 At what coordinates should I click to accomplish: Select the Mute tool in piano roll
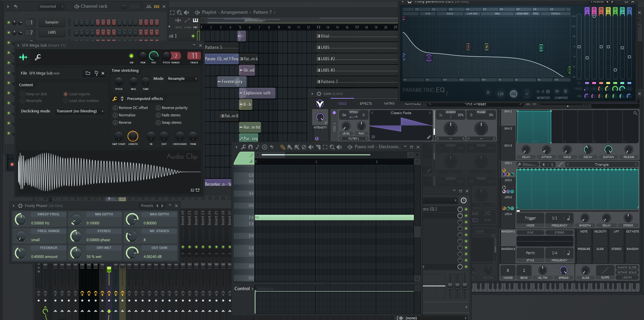(x=311, y=147)
